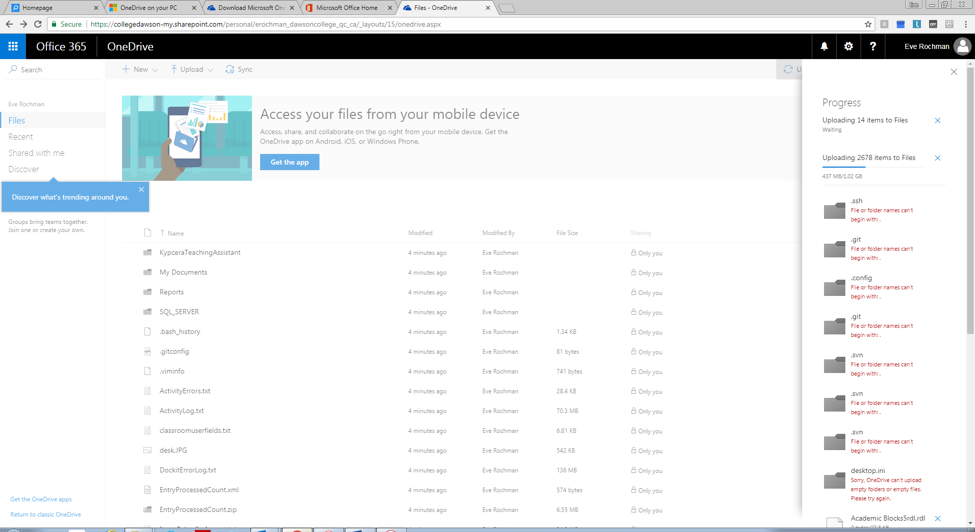Open the Upload dropdown menu
The height and width of the screenshot is (532, 975).
[x=192, y=70]
